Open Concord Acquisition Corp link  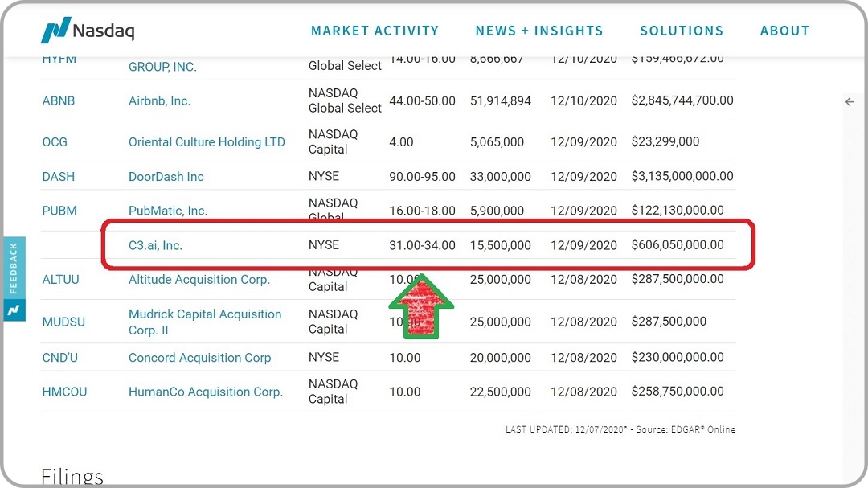[200, 358]
